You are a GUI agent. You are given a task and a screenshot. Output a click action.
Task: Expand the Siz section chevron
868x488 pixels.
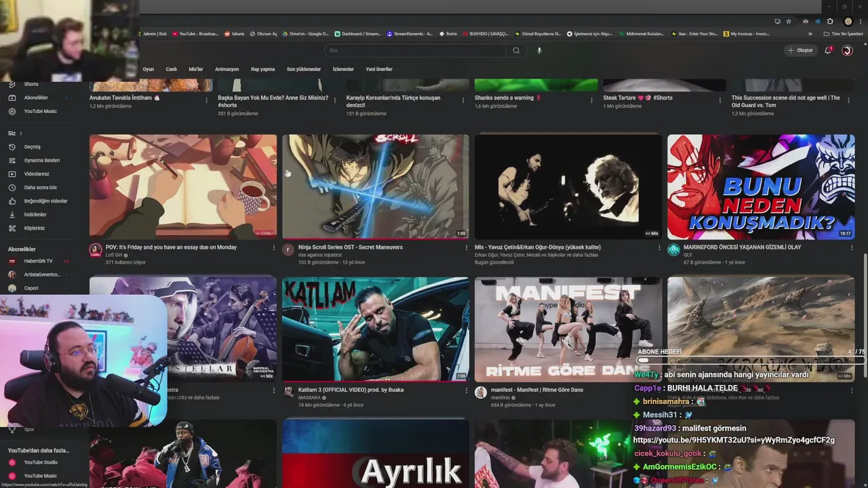20,134
